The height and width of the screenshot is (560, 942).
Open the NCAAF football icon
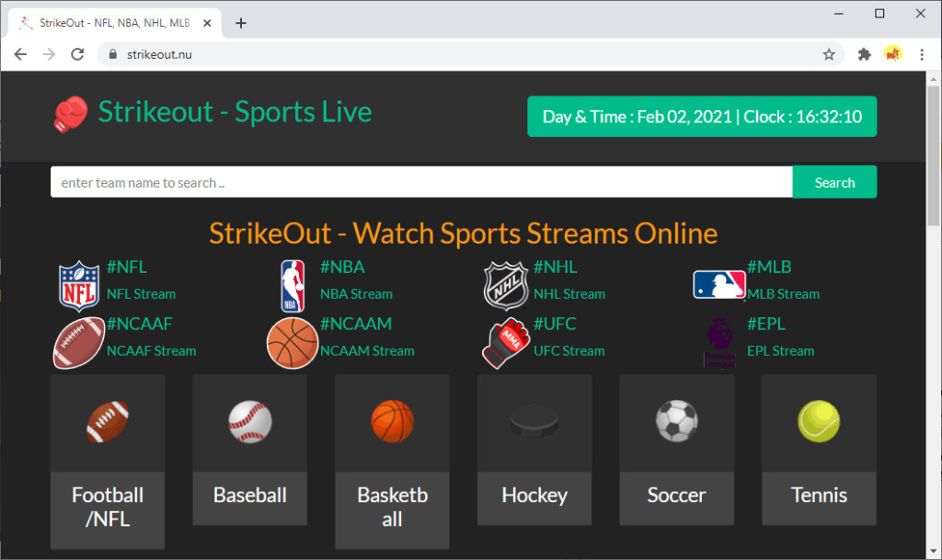click(x=79, y=343)
